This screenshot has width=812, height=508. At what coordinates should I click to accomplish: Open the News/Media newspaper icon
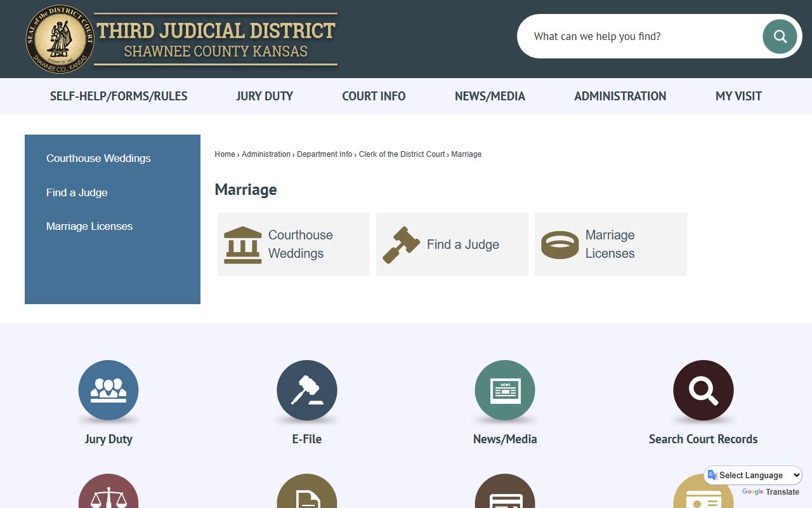(505, 390)
